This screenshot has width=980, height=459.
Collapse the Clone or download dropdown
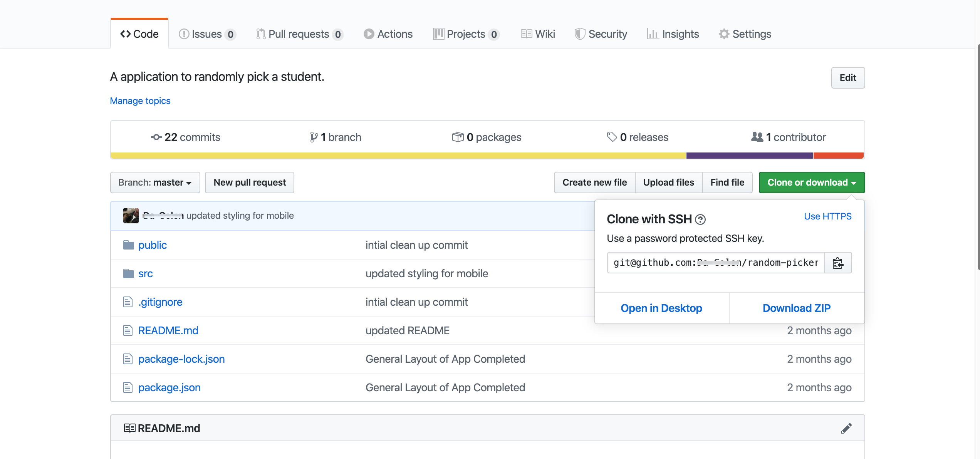(x=811, y=182)
